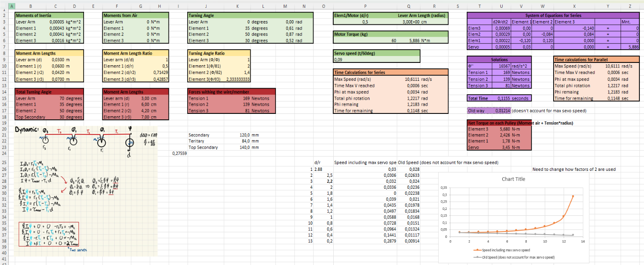644x265 pixels.
Task: Click the "84,0 mm" value
Action: pos(249,141)
